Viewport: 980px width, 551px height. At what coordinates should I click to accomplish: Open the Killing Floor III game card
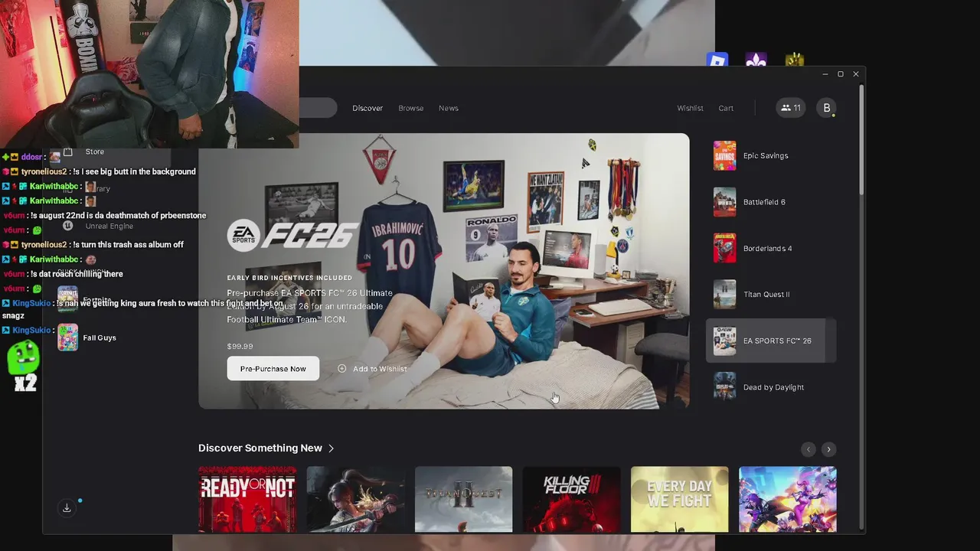pos(571,499)
